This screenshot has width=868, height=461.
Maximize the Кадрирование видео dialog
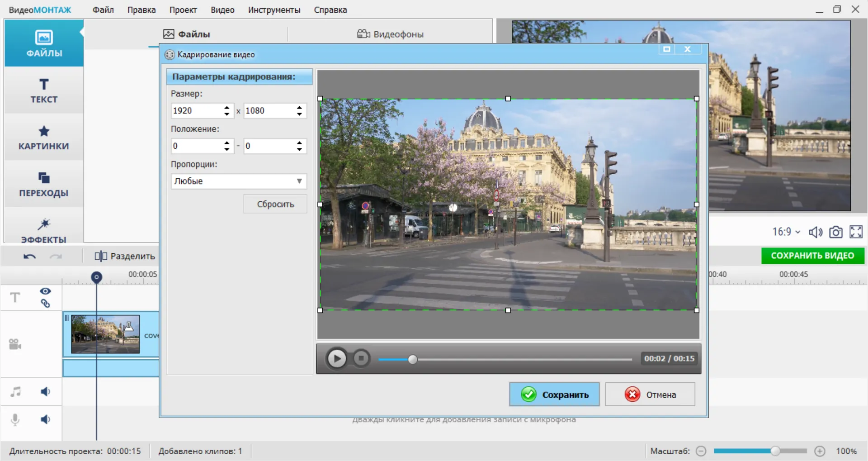[666, 49]
